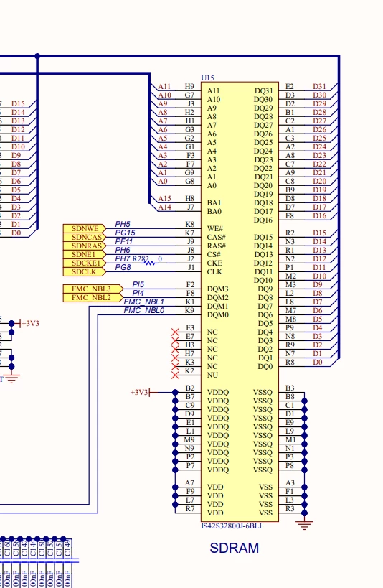
Task: Click the CLK pin name
Action: 214,271
